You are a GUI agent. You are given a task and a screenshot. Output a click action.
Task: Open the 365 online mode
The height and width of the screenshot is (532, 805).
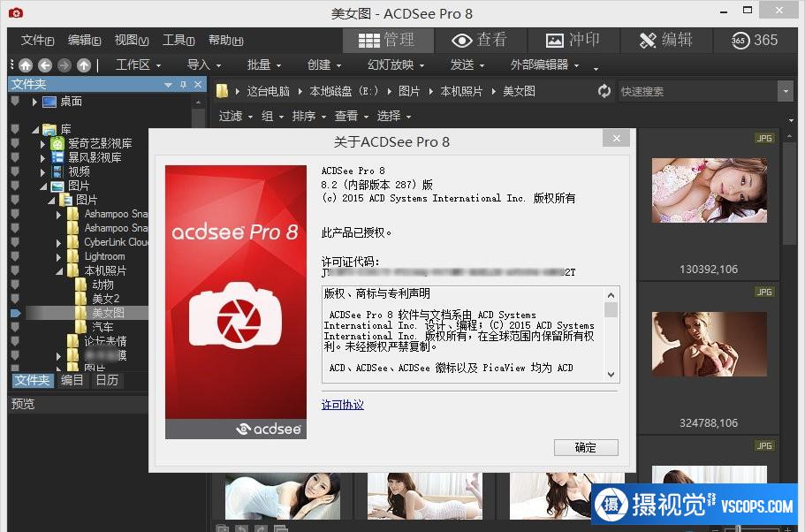(x=755, y=40)
